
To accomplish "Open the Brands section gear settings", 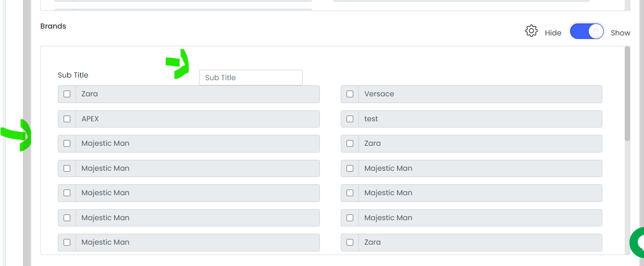I will click(x=531, y=31).
